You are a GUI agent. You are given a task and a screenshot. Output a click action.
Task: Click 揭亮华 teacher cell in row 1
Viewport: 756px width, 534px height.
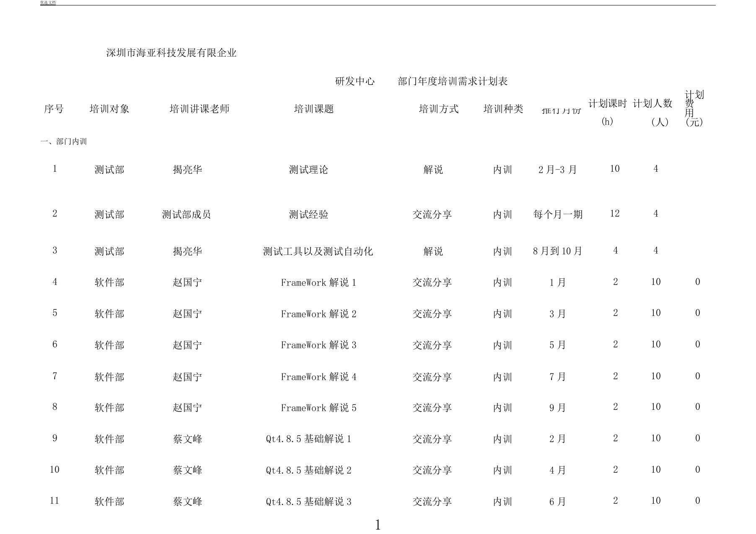click(187, 170)
